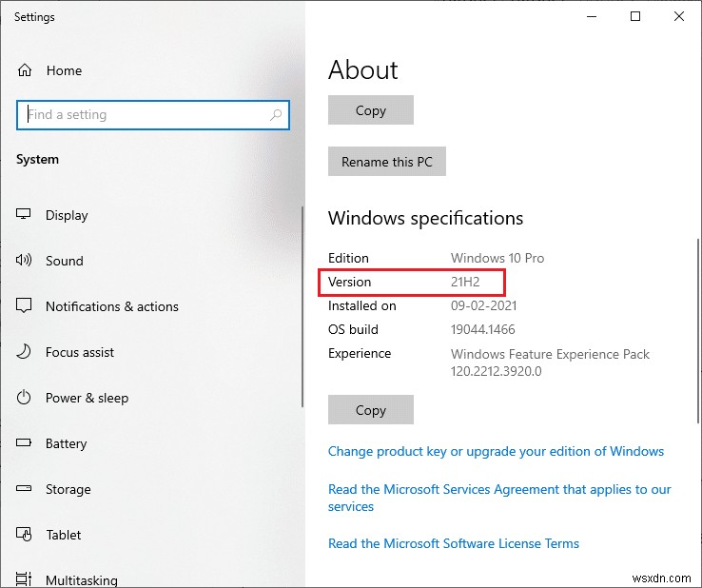Image resolution: width=702 pixels, height=588 pixels.
Task: Click Rename this PC button
Action: pos(387,162)
